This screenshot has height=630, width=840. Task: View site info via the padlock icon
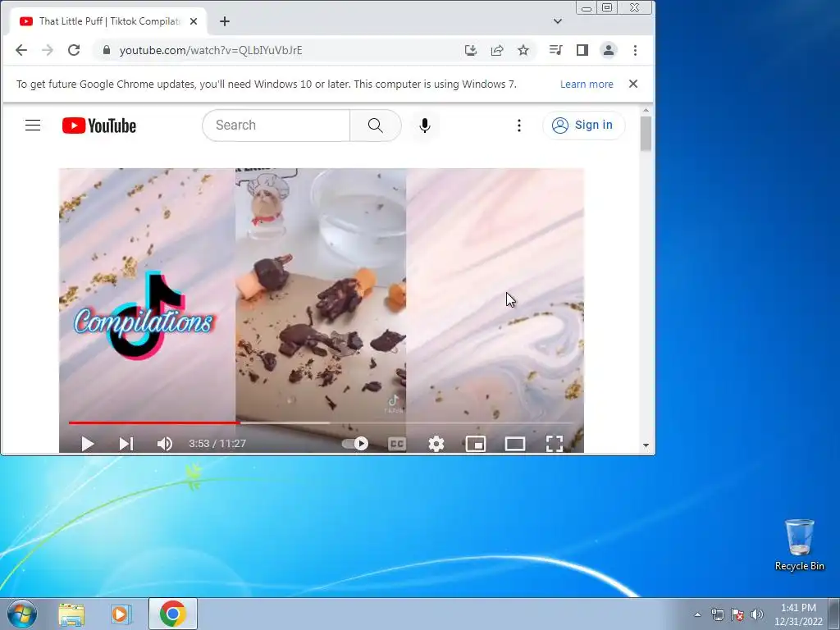[x=107, y=50]
